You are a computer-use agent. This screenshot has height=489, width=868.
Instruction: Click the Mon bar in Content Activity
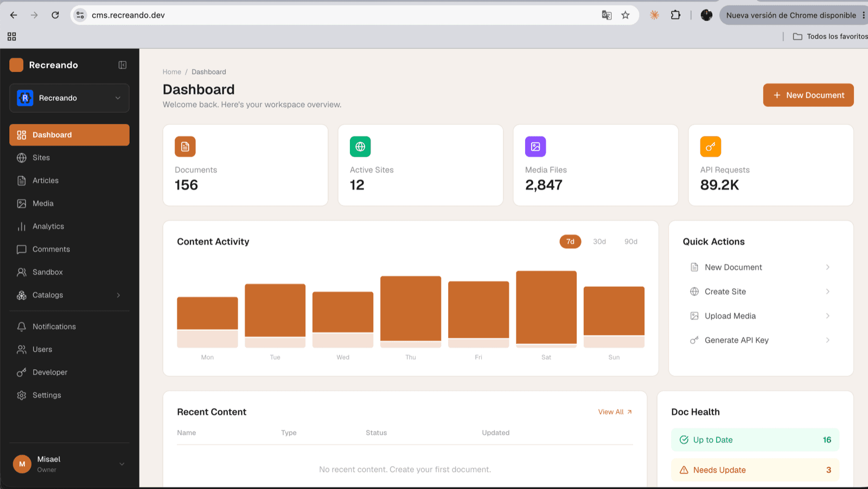(x=207, y=322)
